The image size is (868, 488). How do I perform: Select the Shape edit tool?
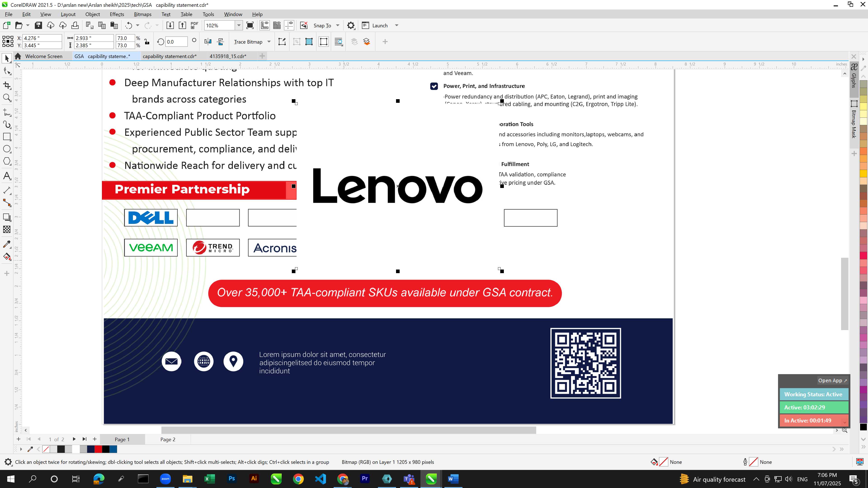[7, 71]
